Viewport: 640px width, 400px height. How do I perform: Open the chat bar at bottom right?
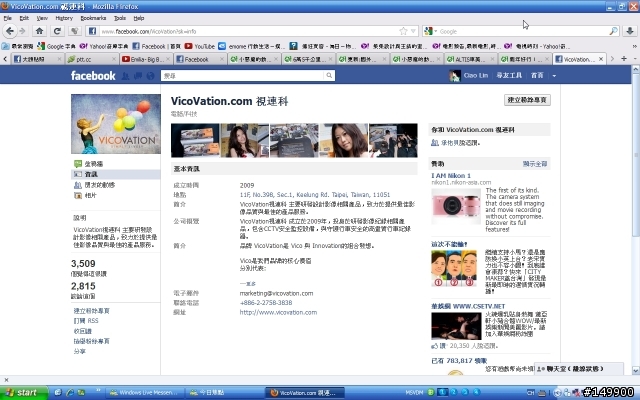coord(579,369)
